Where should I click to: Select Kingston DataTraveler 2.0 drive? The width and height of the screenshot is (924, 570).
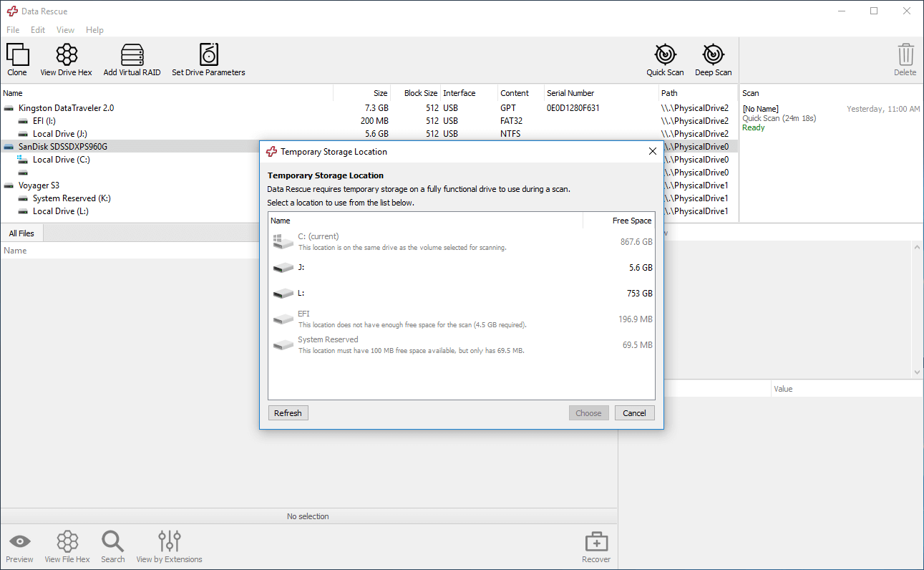pyautogui.click(x=66, y=108)
